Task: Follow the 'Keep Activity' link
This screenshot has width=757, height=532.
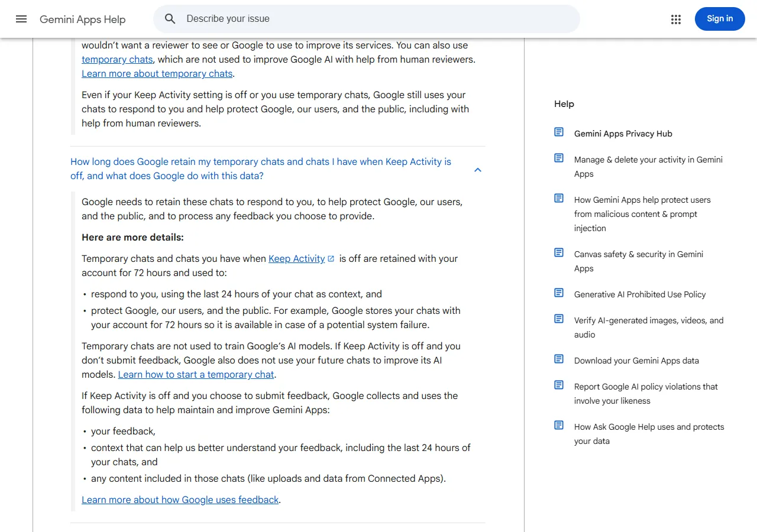Action: (x=297, y=259)
